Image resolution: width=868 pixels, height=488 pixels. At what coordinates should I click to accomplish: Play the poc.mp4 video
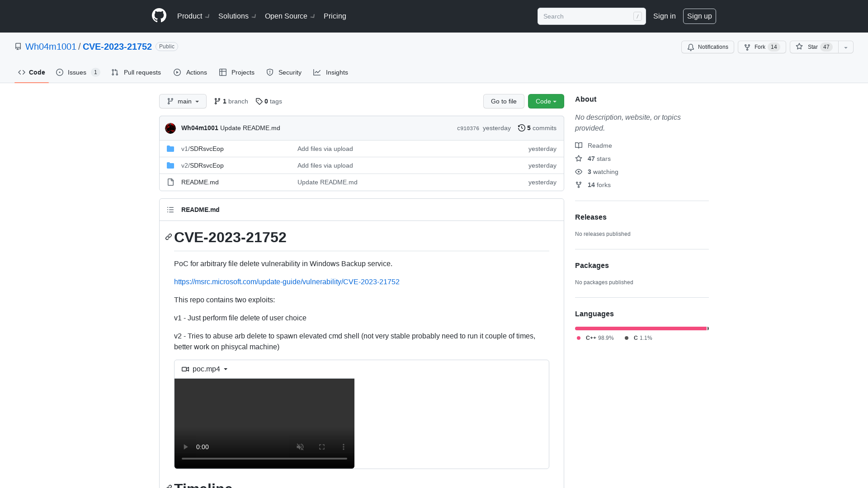tap(185, 447)
